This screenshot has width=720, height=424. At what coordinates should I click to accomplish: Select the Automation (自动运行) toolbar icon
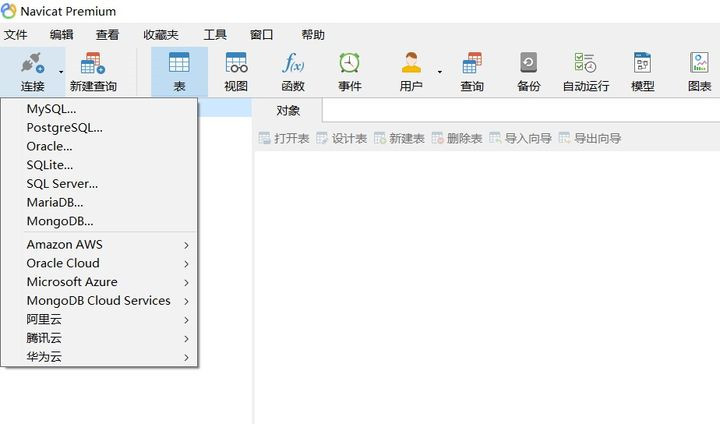(585, 62)
